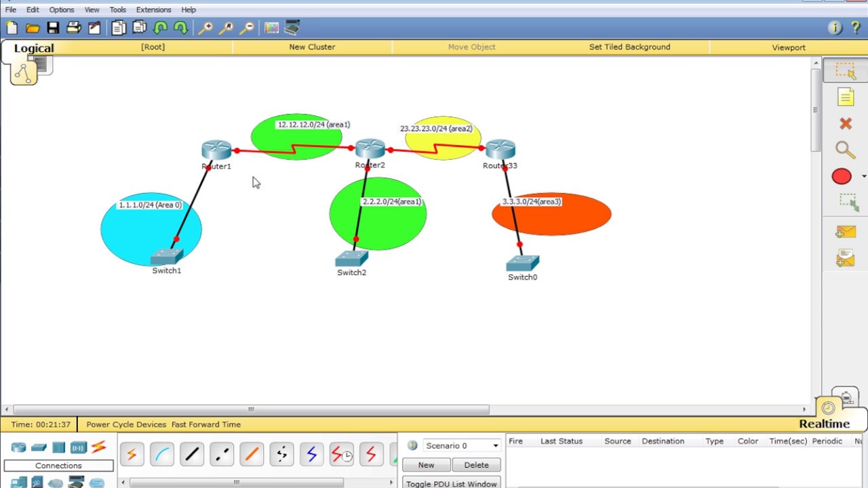Image resolution: width=868 pixels, height=488 pixels.
Task: Open the Activity Wizard icon
Action: click(94, 28)
